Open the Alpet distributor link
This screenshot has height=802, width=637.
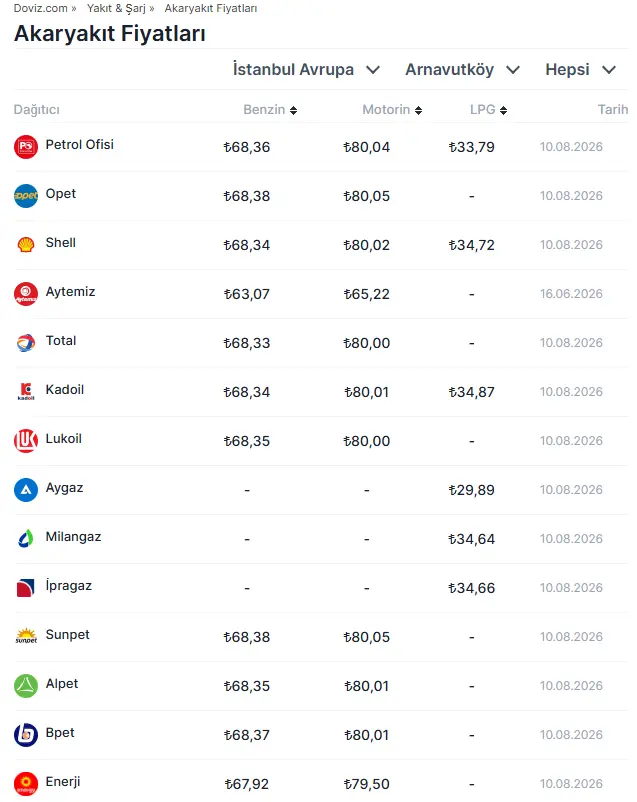coord(61,684)
